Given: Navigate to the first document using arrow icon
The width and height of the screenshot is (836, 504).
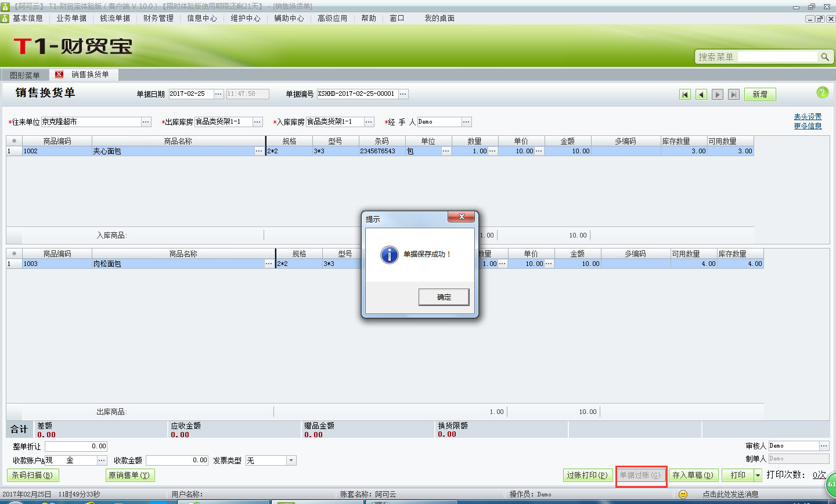Looking at the screenshot, I should (x=685, y=93).
